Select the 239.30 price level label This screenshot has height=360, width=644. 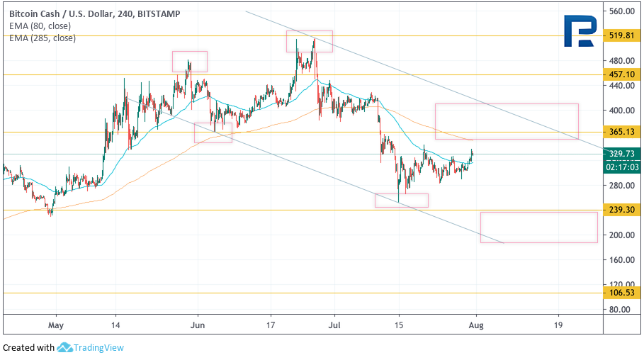(621, 210)
